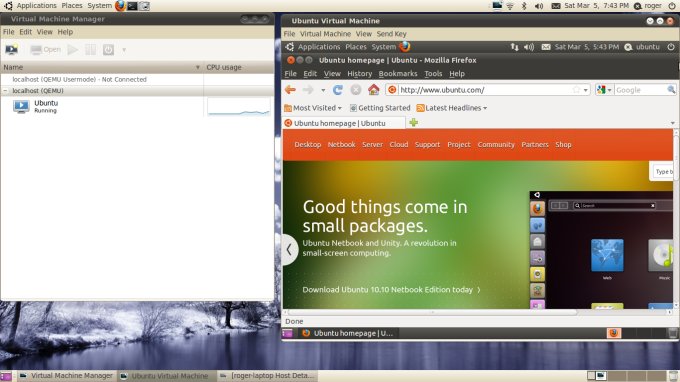680x382 pixels.
Task: Open Firefox Tools menu
Action: (x=433, y=74)
